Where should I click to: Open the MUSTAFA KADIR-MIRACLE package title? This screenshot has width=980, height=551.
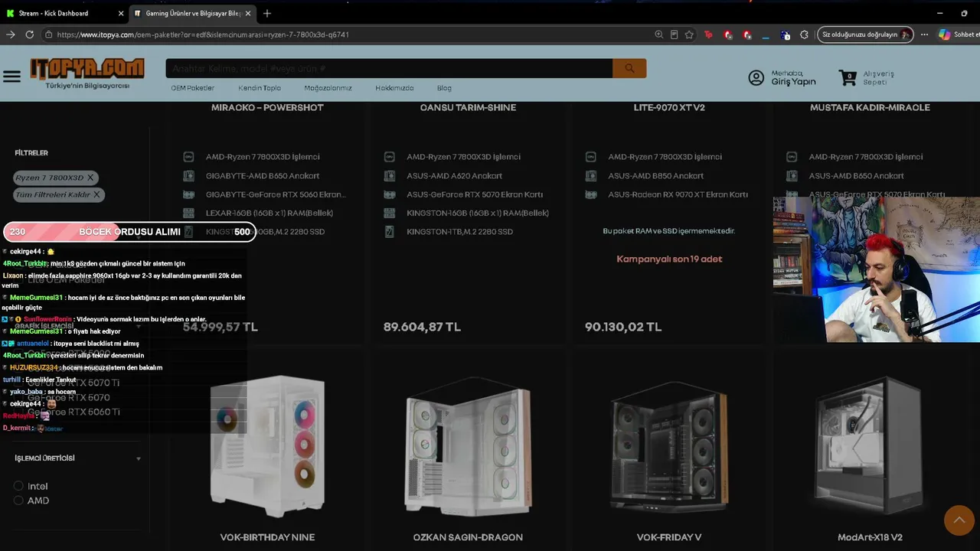click(870, 108)
